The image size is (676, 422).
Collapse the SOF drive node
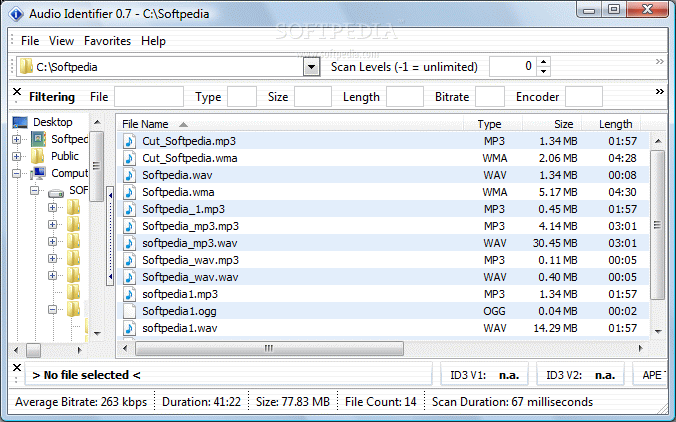[34, 190]
